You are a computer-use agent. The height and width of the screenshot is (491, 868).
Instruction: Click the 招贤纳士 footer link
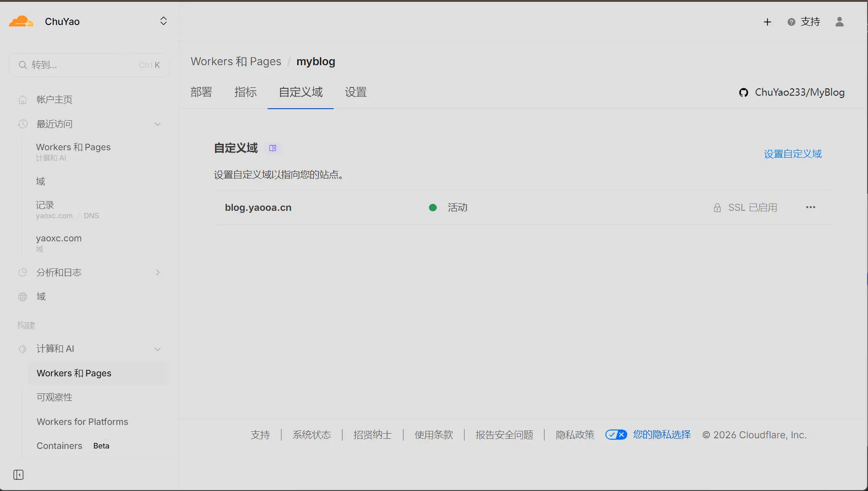[373, 435]
